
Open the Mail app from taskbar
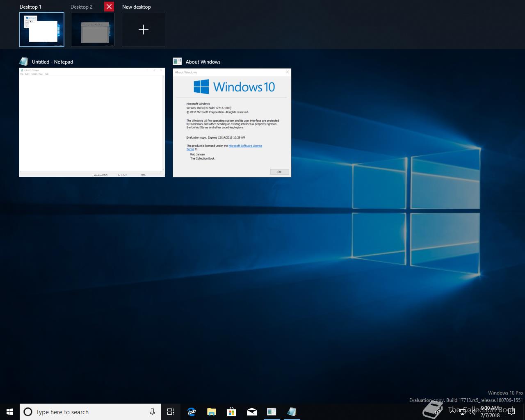[x=251, y=412]
